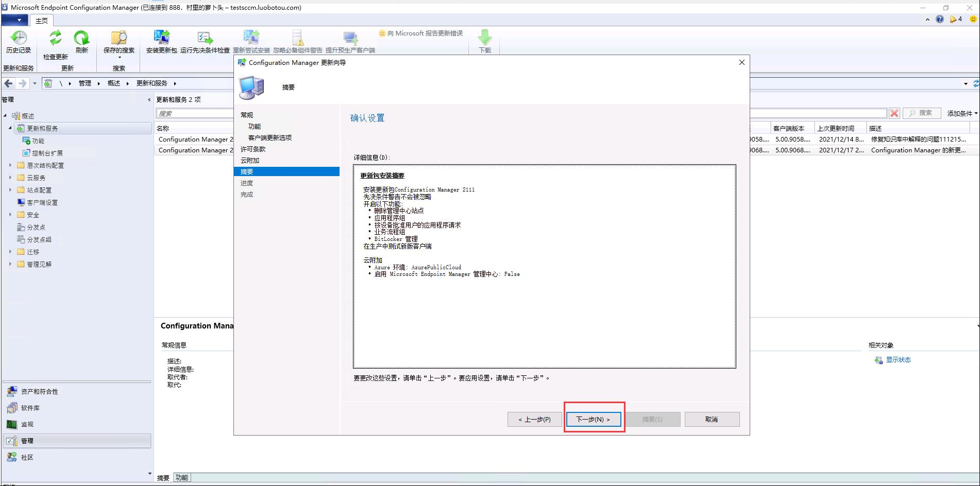This screenshot has height=486, width=980.
Task: Click the 2021/12/14 update time cell
Action: point(841,140)
